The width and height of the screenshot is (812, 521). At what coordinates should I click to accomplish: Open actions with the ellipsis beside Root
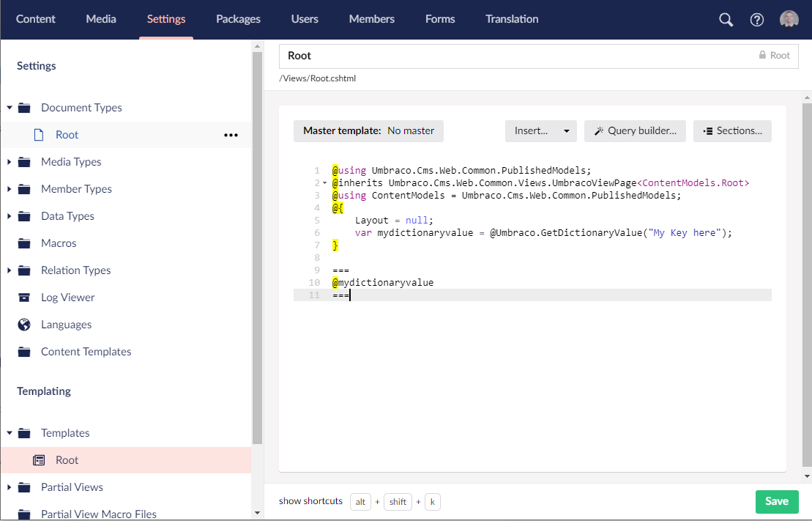pos(231,135)
